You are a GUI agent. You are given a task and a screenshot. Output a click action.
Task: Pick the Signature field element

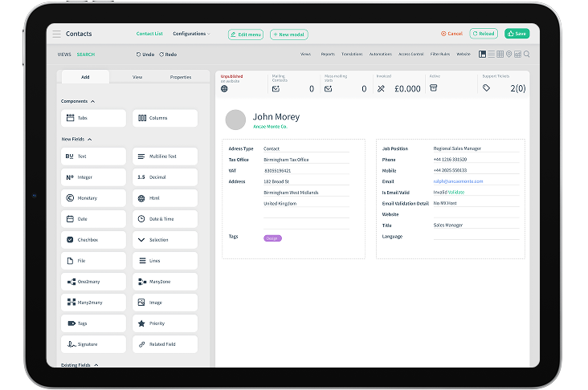click(x=94, y=343)
